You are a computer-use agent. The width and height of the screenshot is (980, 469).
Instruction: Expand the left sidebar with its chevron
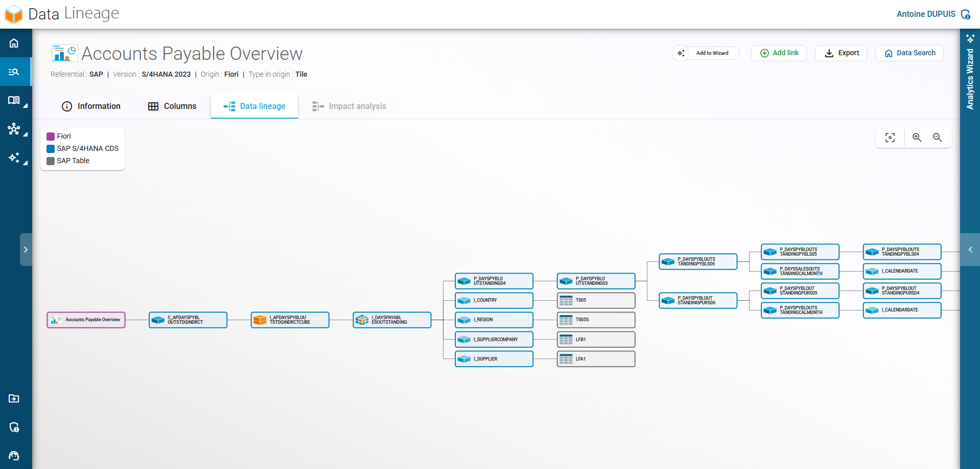click(x=27, y=250)
